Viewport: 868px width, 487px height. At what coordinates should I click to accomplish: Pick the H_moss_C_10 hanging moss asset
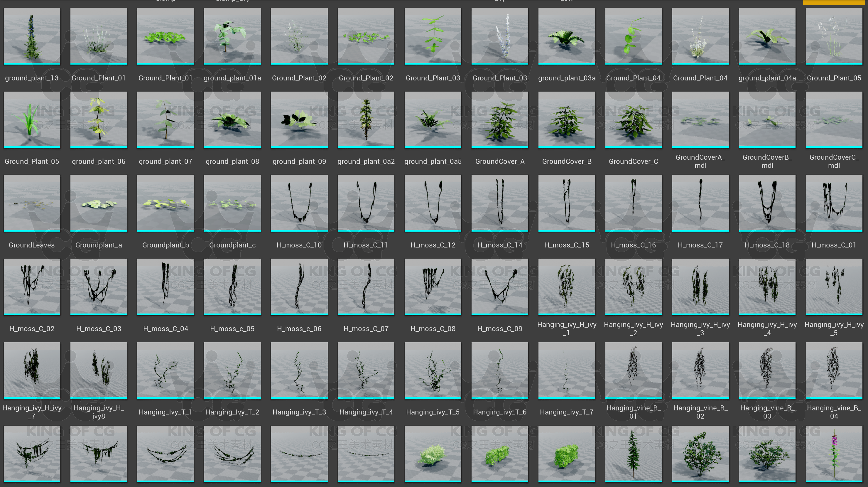(x=299, y=203)
